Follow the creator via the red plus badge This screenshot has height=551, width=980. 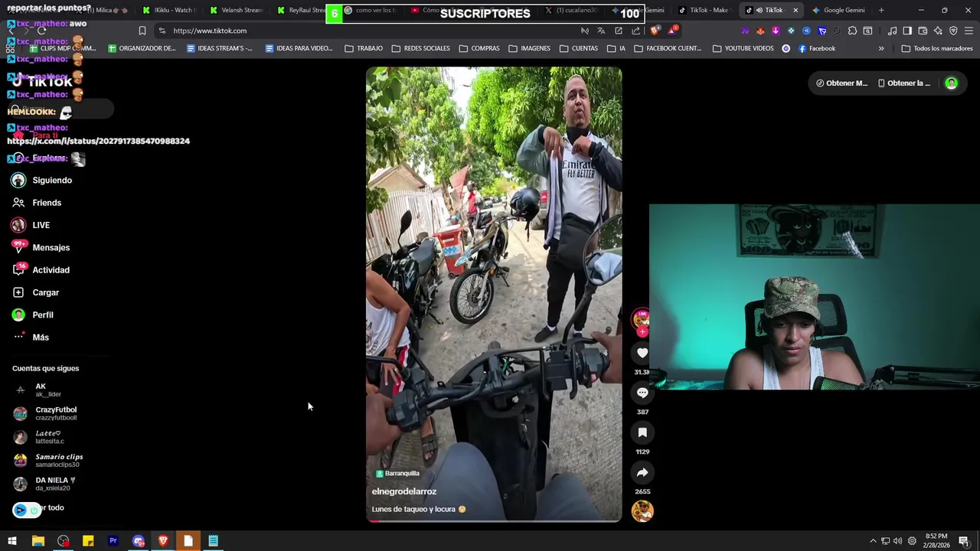(x=642, y=331)
